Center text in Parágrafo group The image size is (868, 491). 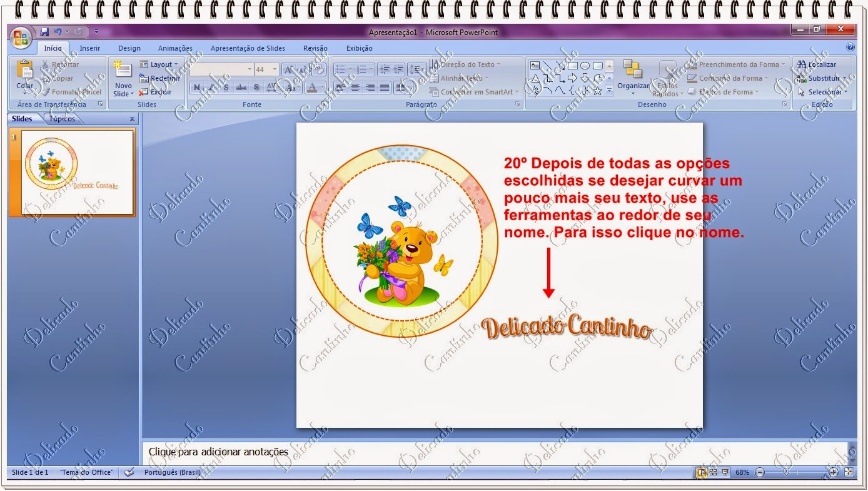(x=355, y=88)
